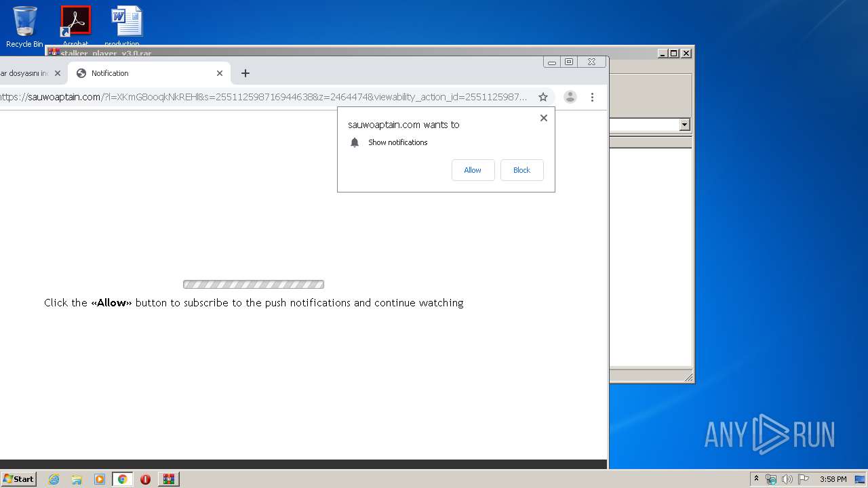Image resolution: width=868 pixels, height=488 pixels.
Task: Open the Chrome profile avatar menu
Action: [570, 97]
